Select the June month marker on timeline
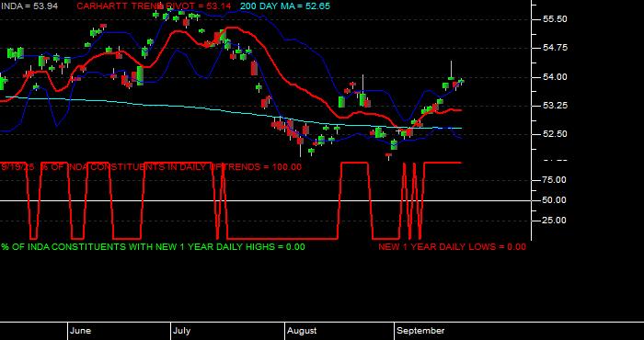The image size is (644, 340). pos(81,331)
